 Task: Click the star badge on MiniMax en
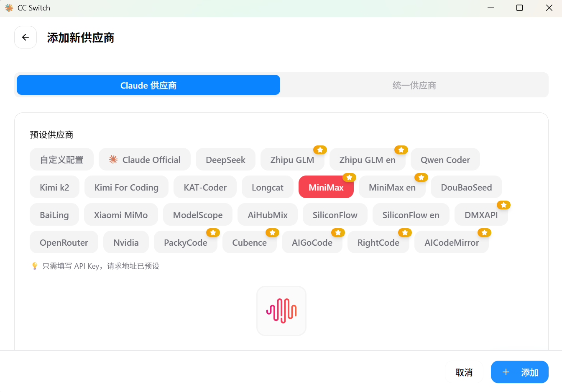click(421, 177)
